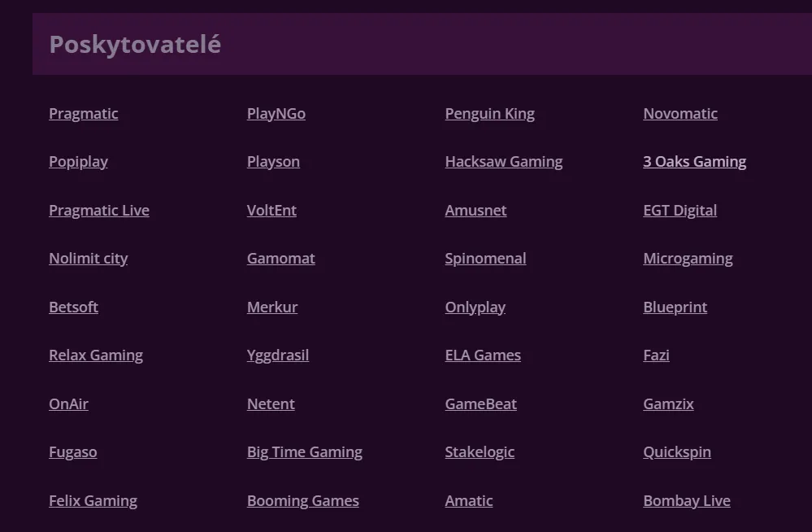Open the 3 Oaks Gaming link

(694, 162)
